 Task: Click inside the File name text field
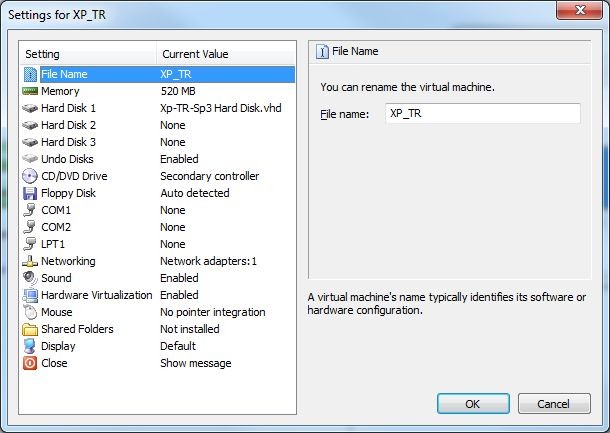(482, 114)
